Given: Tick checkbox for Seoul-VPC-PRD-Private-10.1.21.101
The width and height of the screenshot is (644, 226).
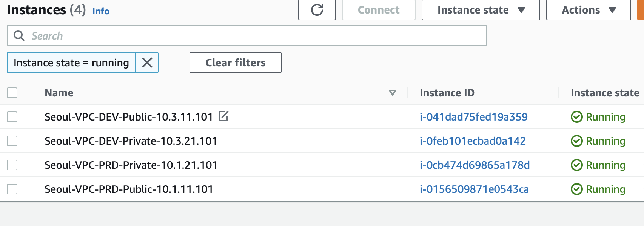Looking at the screenshot, I should (x=12, y=165).
